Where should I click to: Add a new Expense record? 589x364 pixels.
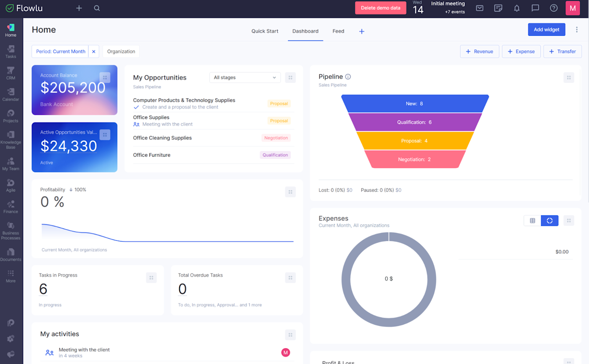click(521, 51)
